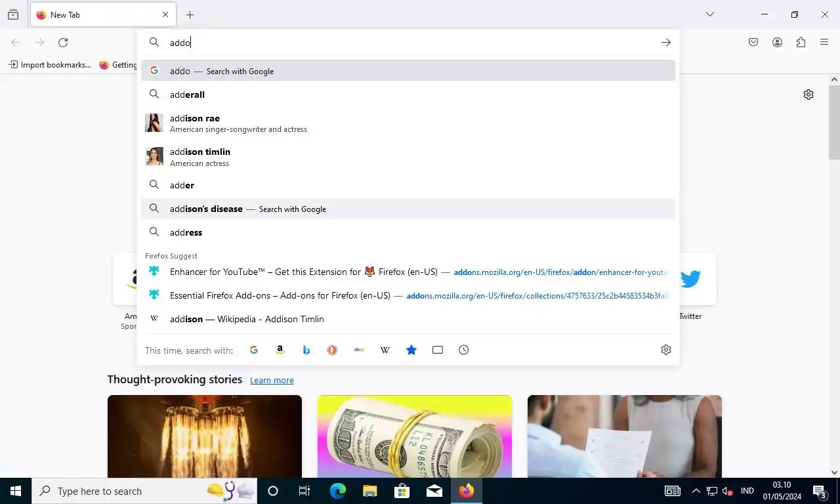Viewport: 840px width, 504px height.
Task: Open File Explorer from taskbar
Action: click(x=370, y=491)
